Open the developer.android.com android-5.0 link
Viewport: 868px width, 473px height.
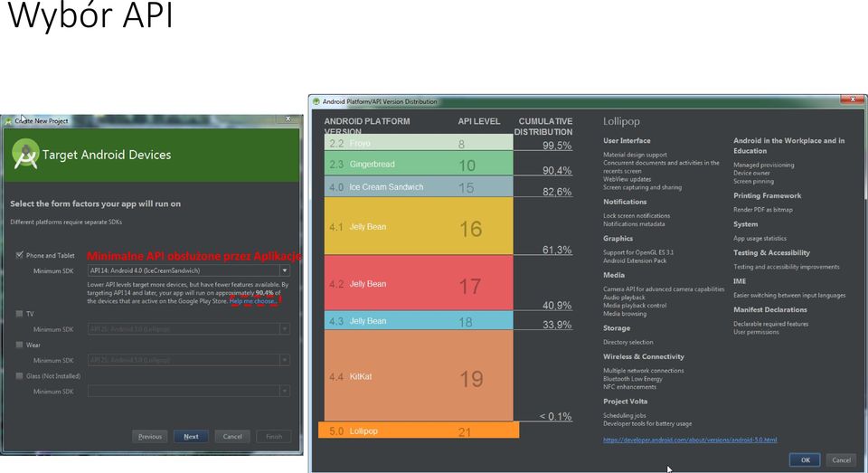click(690, 440)
